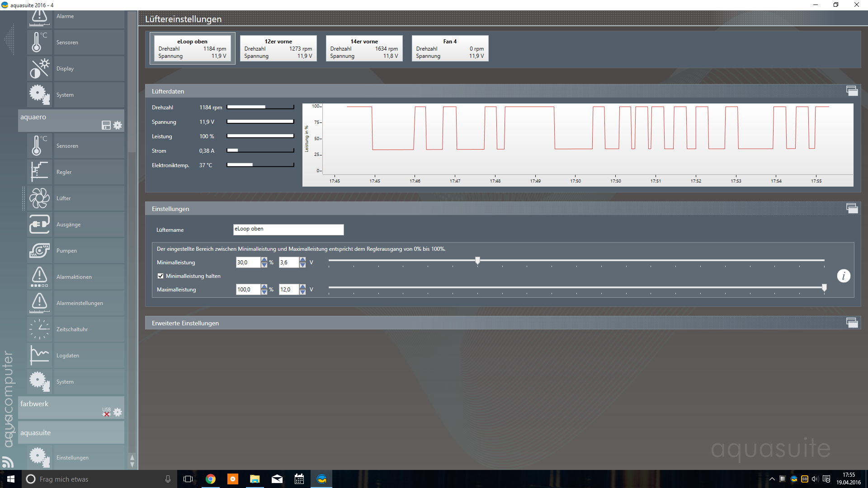The image size is (868, 488).
Task: Open the Pumpen pump icon
Action: (x=39, y=251)
